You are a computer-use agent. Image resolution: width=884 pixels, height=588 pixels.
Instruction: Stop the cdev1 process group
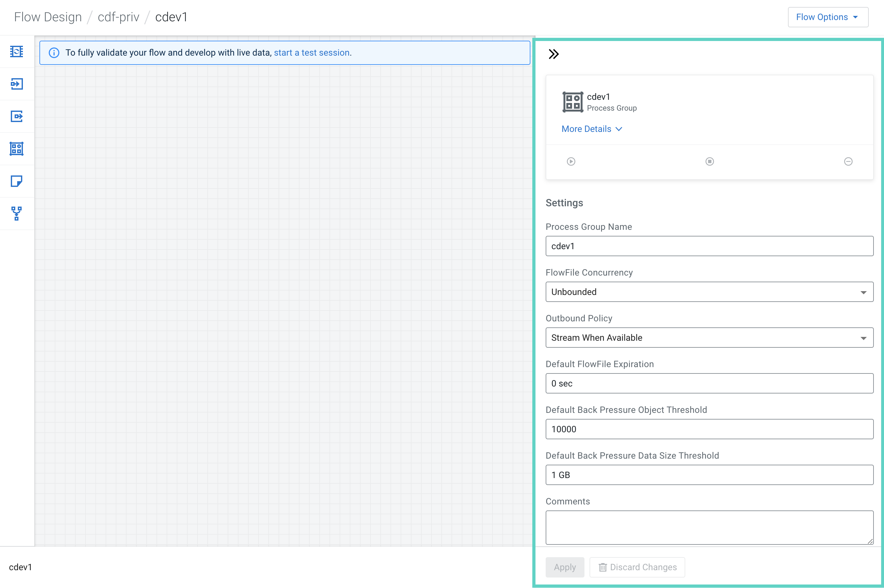point(709,161)
